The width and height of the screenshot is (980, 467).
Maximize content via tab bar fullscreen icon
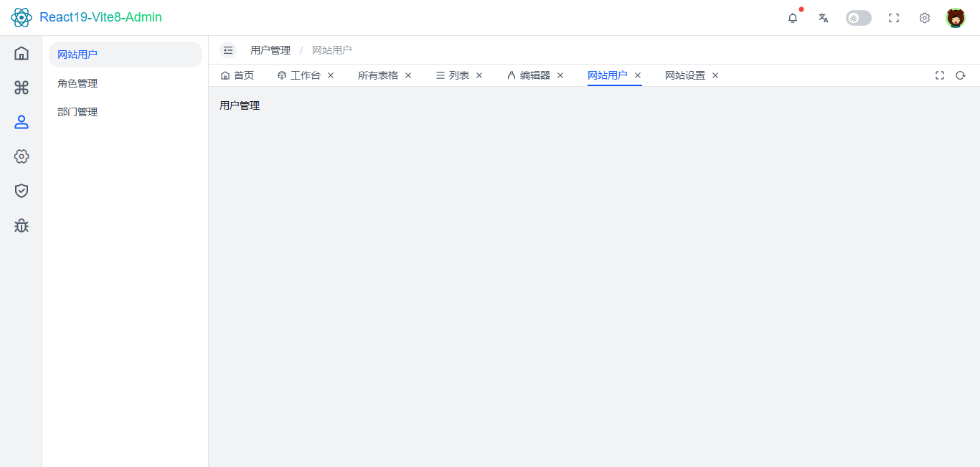click(940, 75)
